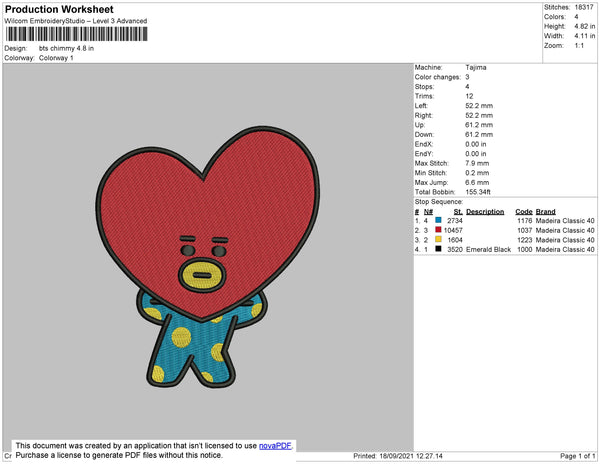
Task: Click the Total Bobbin value '155.34ft'
Action: point(478,192)
